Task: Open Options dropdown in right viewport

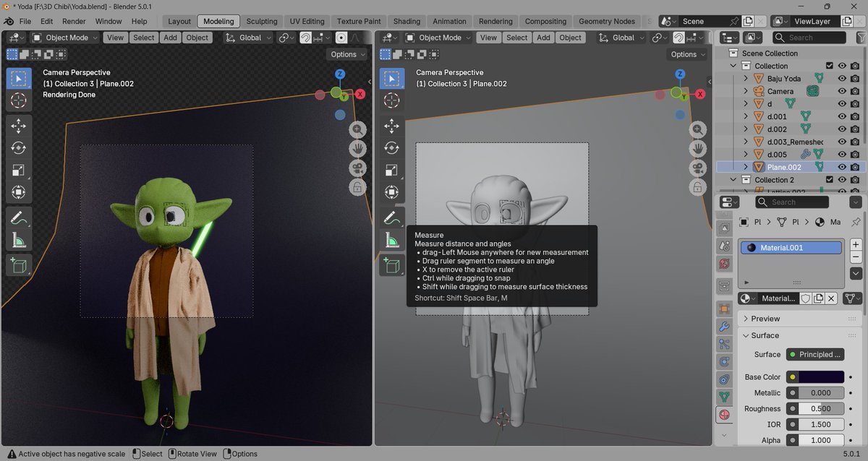Action: pyautogui.click(x=687, y=54)
